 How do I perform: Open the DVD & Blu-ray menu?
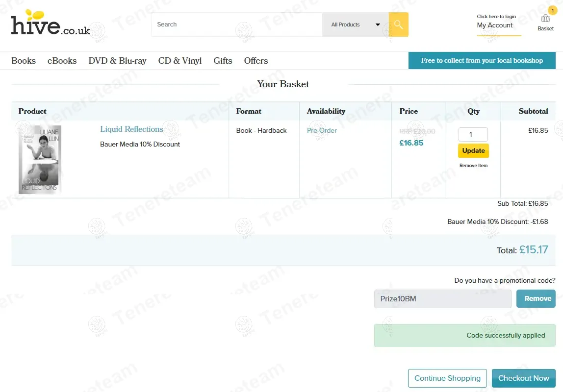coord(117,61)
